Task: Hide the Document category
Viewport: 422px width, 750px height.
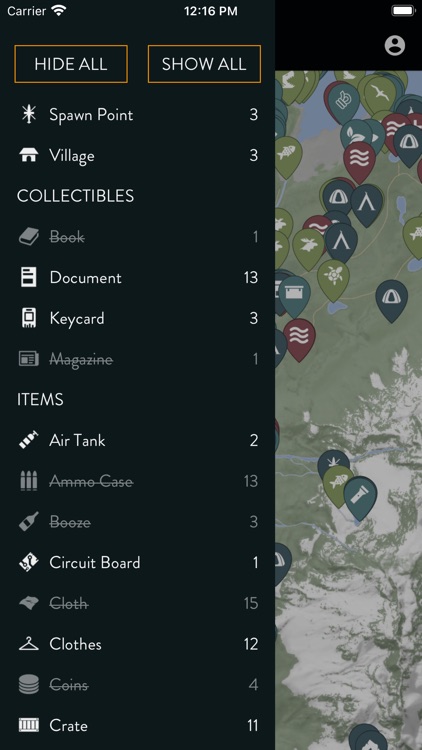Action: [137, 277]
